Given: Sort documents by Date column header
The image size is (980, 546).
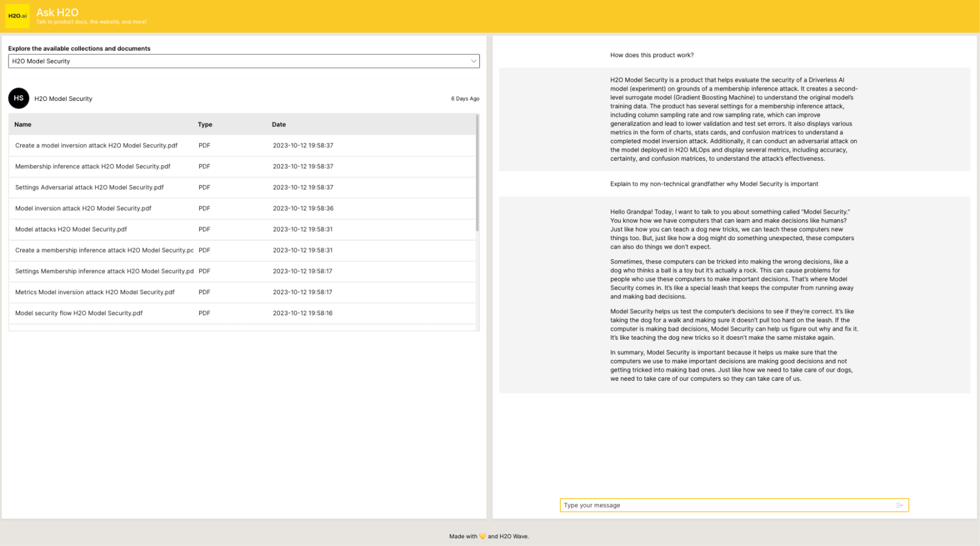Looking at the screenshot, I should pos(278,124).
